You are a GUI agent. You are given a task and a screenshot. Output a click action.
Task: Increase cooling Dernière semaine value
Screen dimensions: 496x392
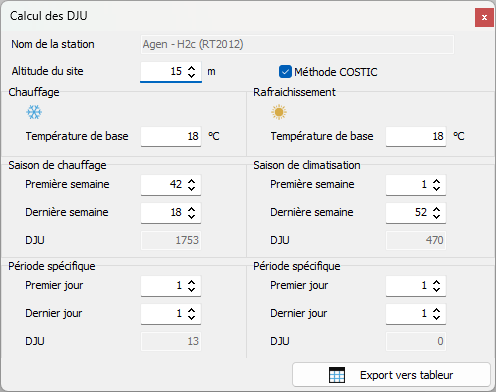coord(436,209)
